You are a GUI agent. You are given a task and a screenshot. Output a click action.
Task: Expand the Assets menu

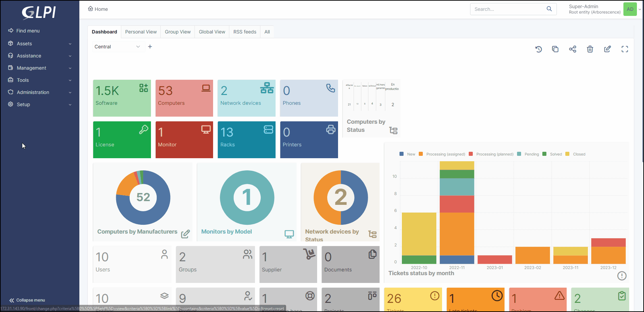click(40, 44)
